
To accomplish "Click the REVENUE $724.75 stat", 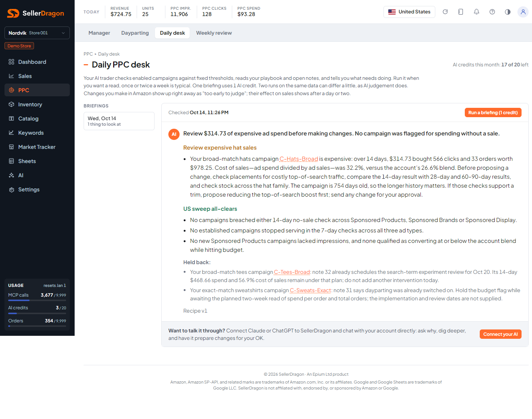I will pos(121,12).
